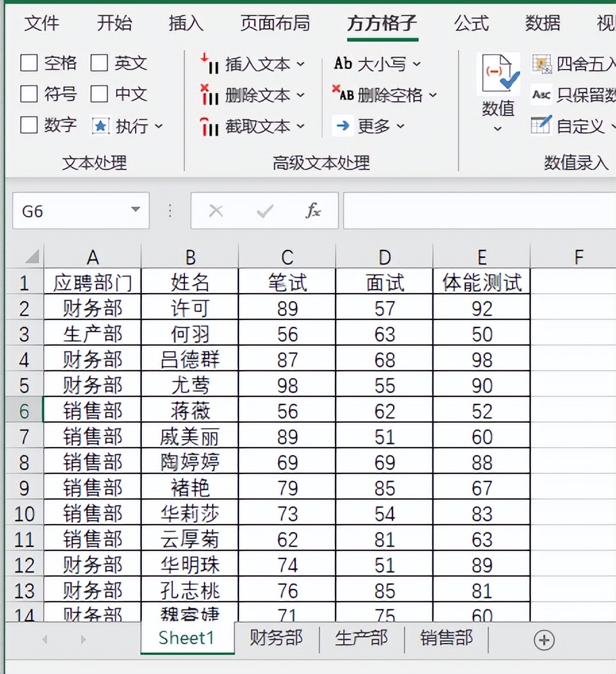Select row 6 header
This screenshot has height=674, width=616.
(x=24, y=411)
